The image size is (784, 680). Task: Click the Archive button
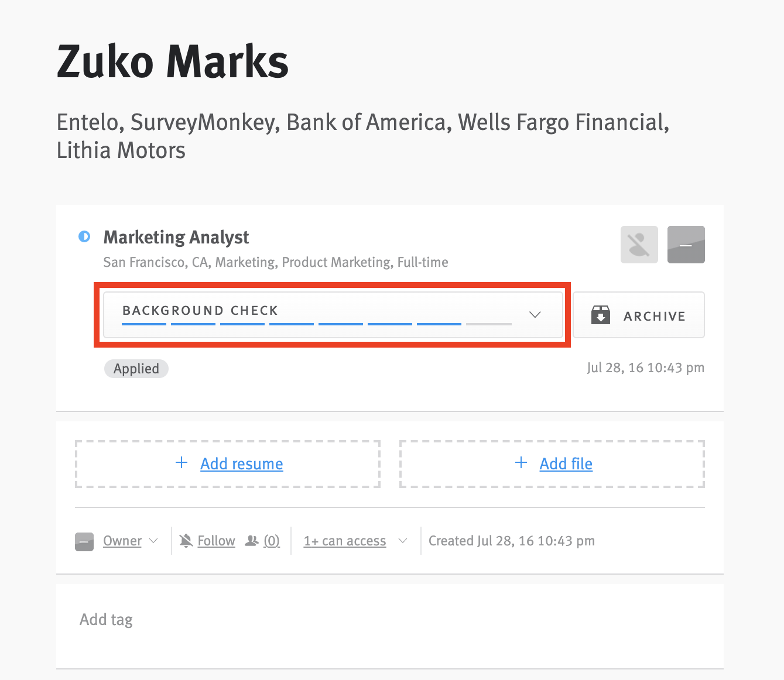638,315
